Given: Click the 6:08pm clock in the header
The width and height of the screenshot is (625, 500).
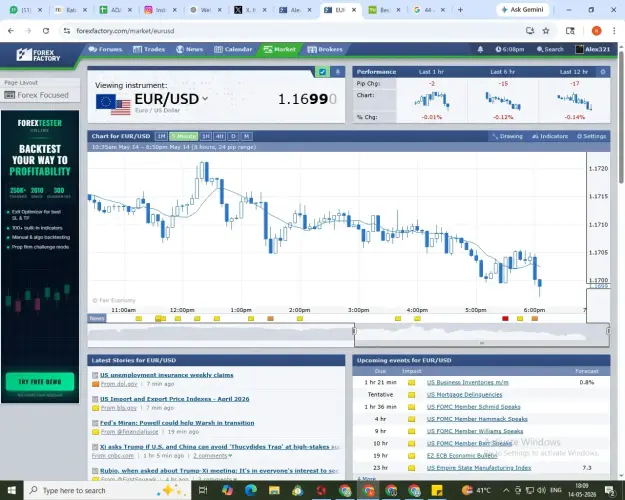Looking at the screenshot, I should pyautogui.click(x=510, y=49).
